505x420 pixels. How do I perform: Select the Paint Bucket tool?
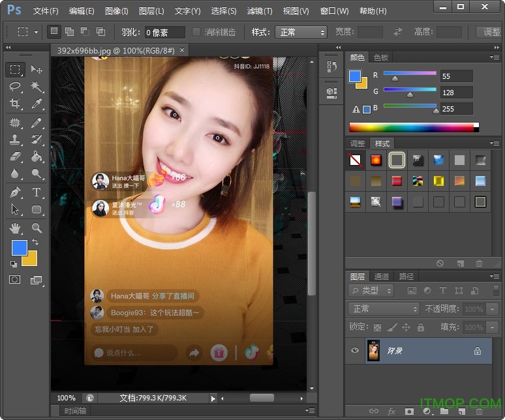(37, 157)
